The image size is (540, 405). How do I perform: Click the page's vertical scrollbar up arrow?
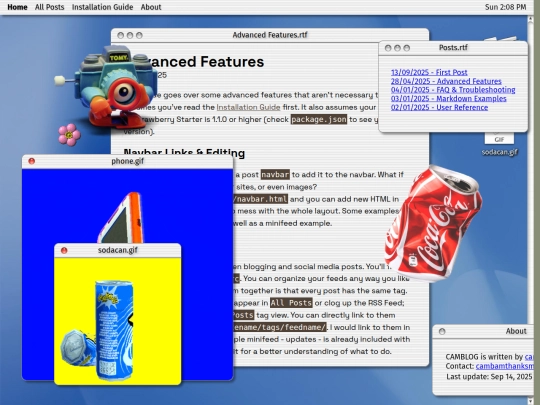[x=530, y=19]
